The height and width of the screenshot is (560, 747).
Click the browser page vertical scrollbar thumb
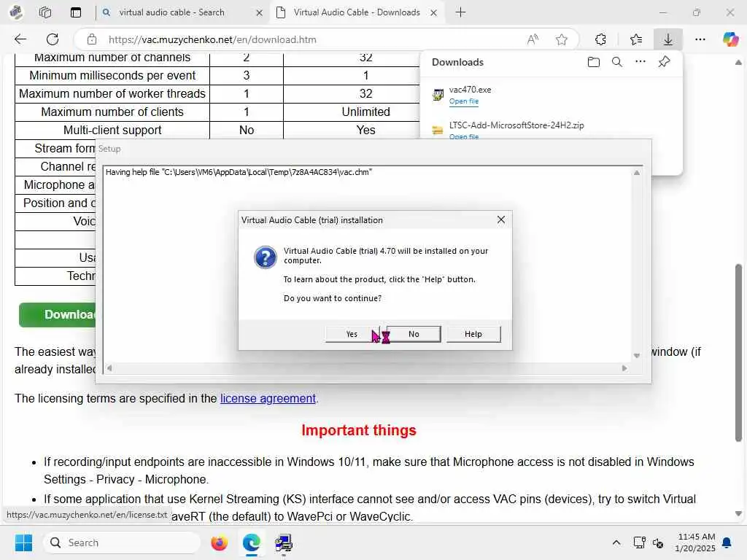tap(738, 352)
